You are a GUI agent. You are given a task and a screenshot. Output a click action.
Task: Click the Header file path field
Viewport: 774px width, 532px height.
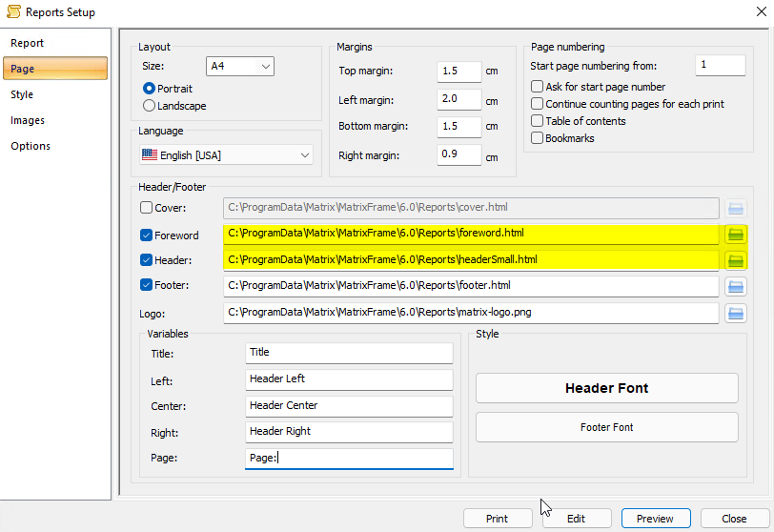[471, 260]
